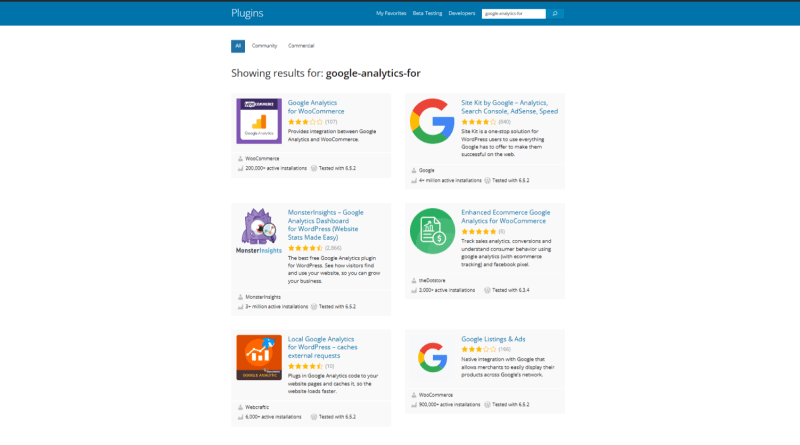The height and width of the screenshot is (445, 800).
Task: Open Local Google Analytics orange icon
Action: [259, 357]
